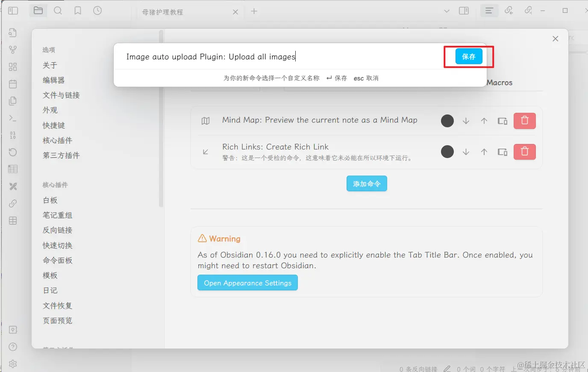
Task: Click the lines view-mode icon in title bar
Action: coord(489,11)
